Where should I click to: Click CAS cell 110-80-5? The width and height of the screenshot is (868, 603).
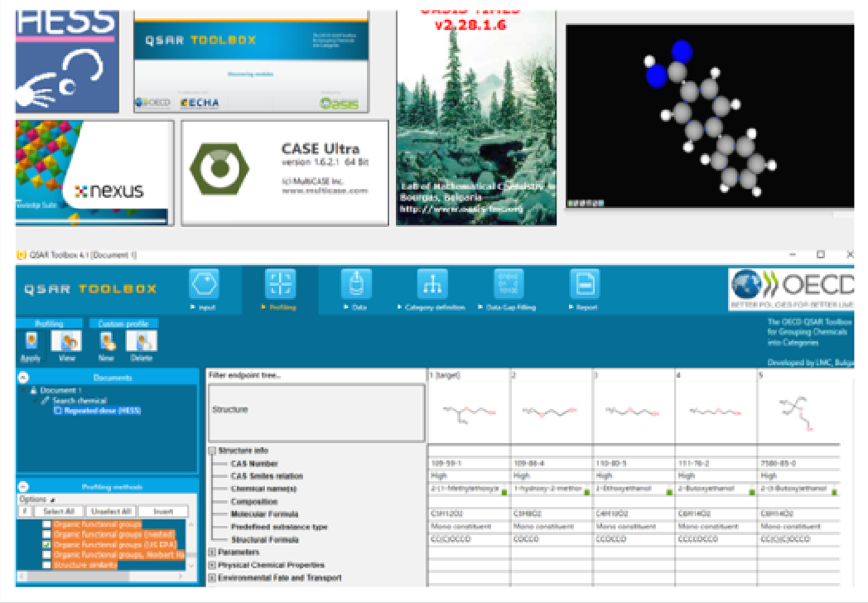point(634,464)
